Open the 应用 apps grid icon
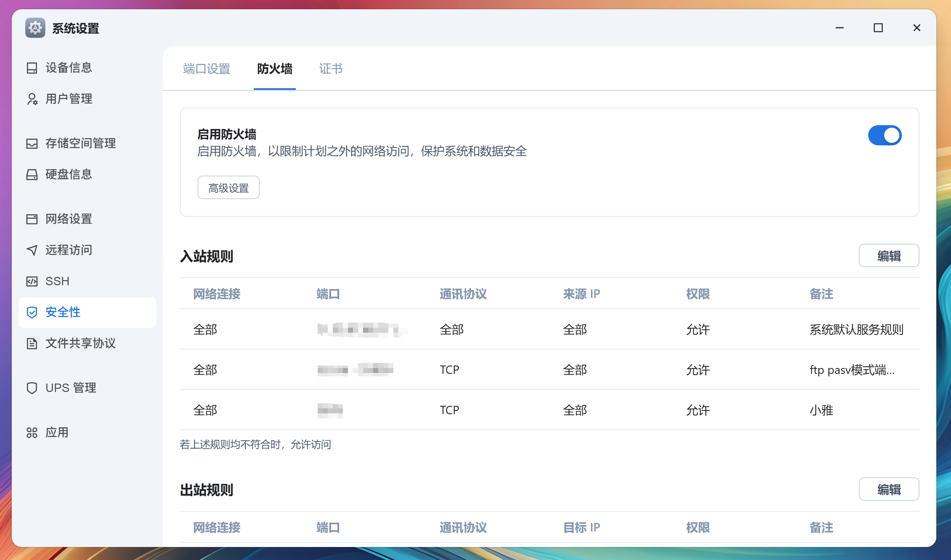951x560 pixels. pos(32,432)
